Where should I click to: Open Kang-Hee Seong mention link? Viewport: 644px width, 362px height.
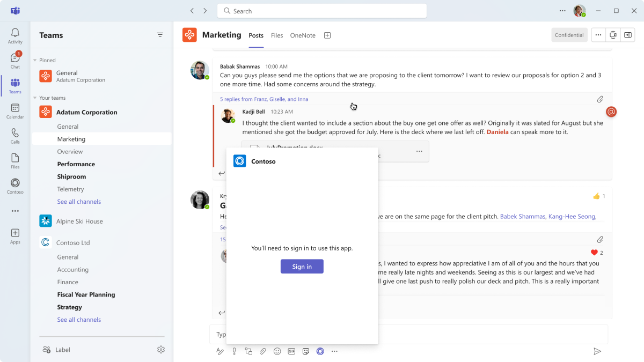tap(572, 217)
